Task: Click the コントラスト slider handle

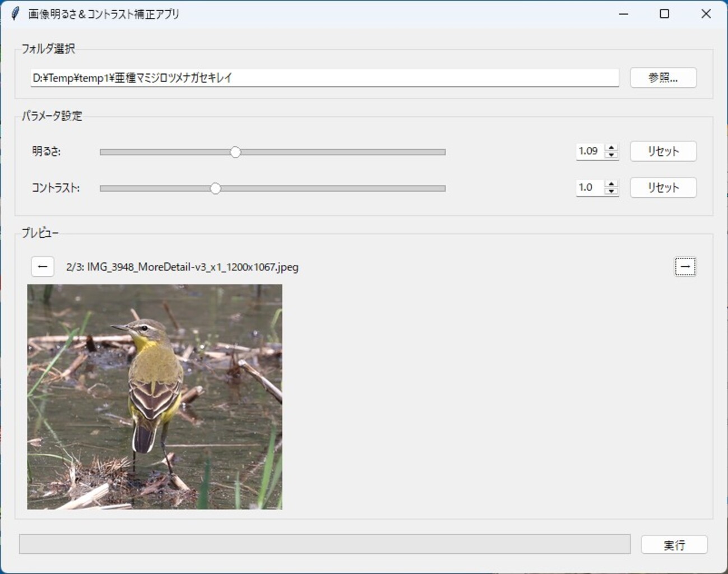Action: pos(215,188)
